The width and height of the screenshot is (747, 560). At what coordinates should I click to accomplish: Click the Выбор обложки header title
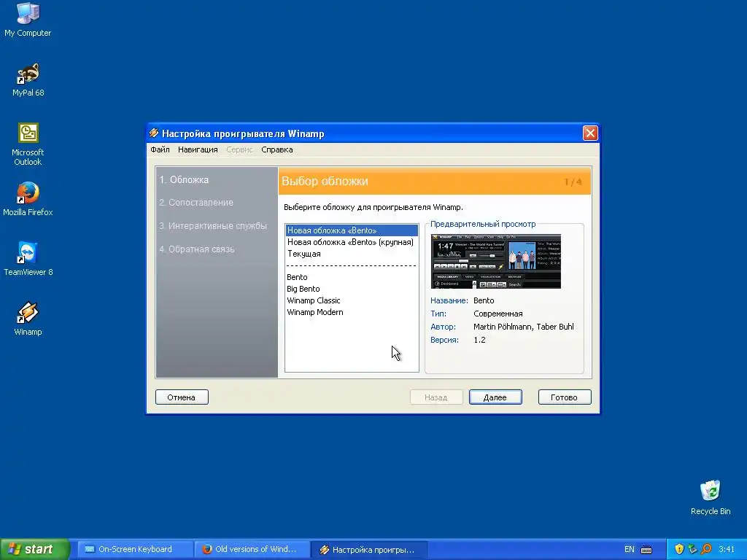(x=325, y=181)
